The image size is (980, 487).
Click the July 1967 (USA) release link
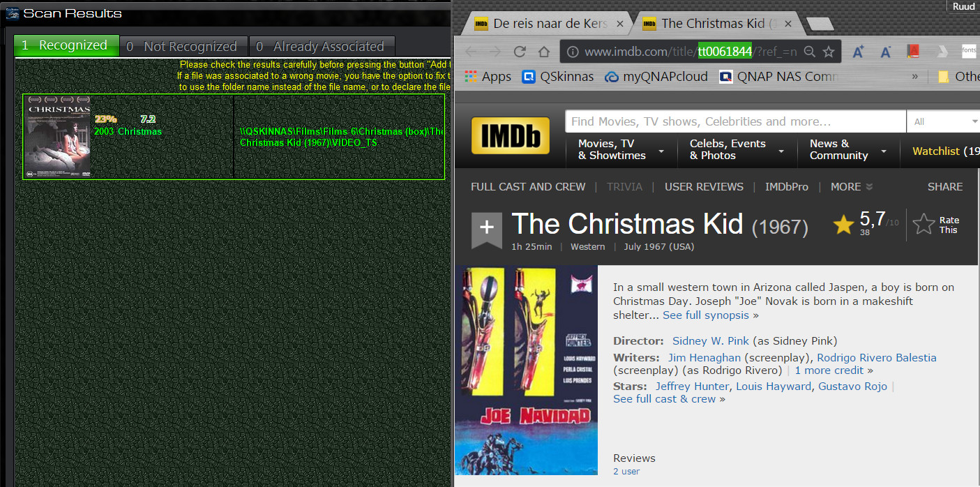point(659,246)
